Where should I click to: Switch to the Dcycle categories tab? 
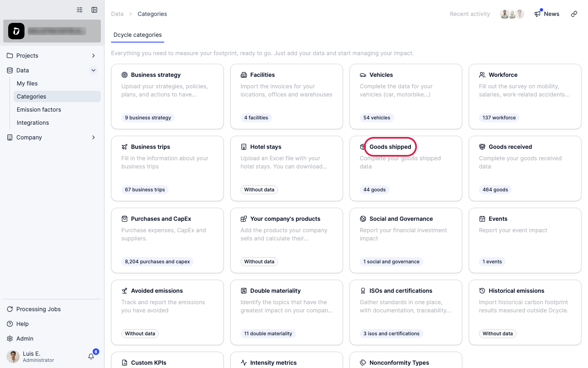point(138,35)
